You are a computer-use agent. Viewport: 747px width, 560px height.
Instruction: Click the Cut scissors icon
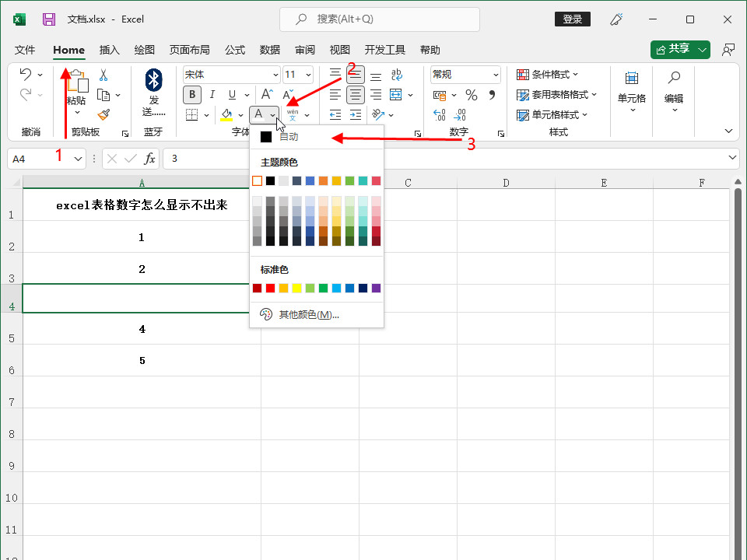pos(103,75)
